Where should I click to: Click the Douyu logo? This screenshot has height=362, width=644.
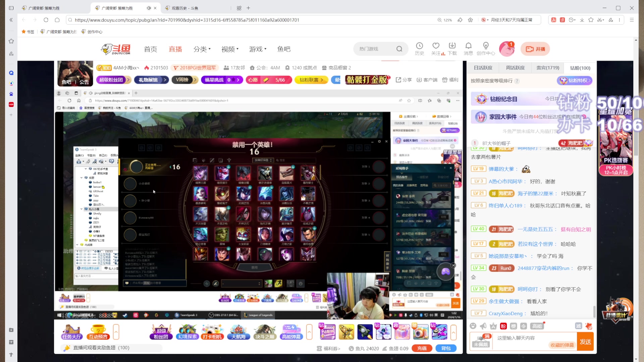(116, 49)
